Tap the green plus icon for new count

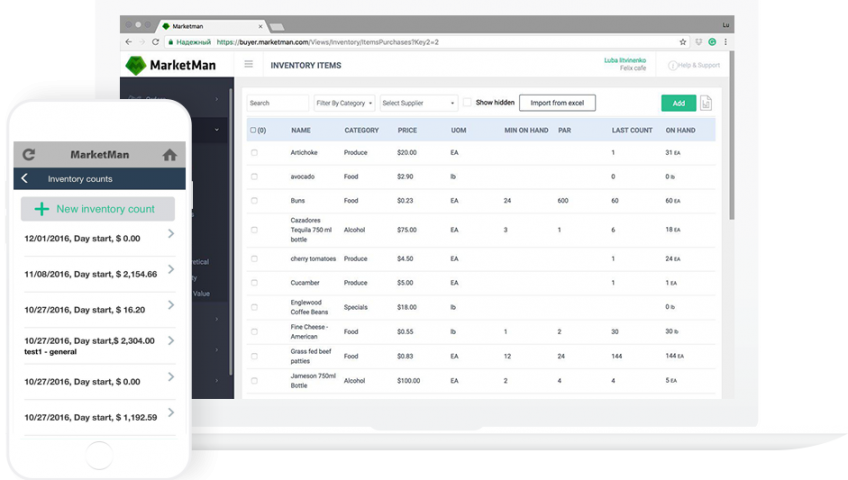coord(42,209)
